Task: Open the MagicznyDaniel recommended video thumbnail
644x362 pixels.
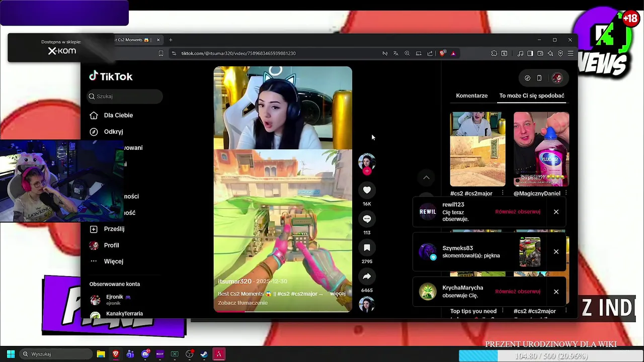Action: [541, 149]
